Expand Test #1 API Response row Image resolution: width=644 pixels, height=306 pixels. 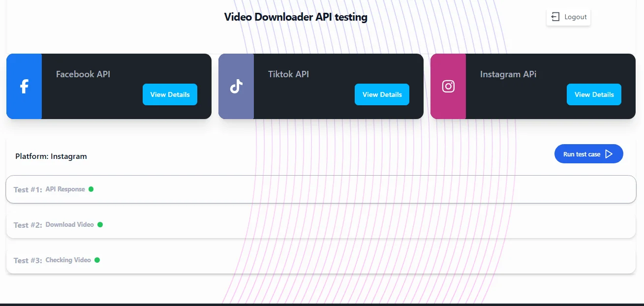tap(321, 189)
